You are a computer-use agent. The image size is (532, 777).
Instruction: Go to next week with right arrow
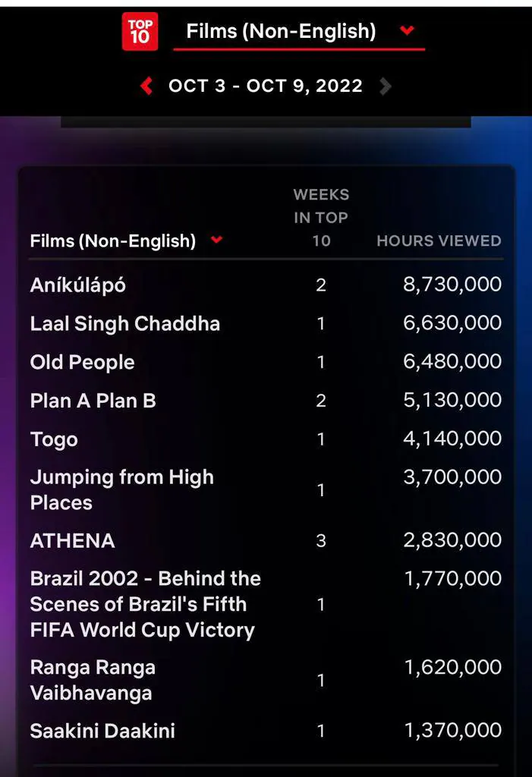point(386,87)
